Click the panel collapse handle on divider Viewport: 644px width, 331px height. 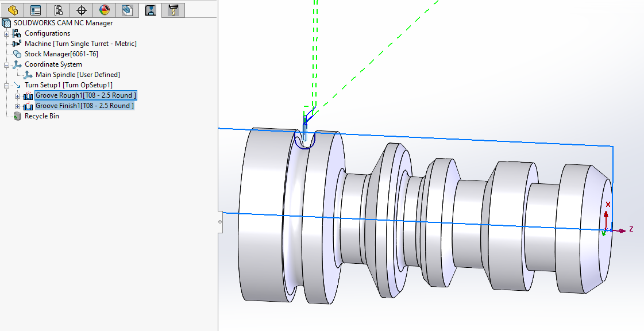[x=220, y=221]
